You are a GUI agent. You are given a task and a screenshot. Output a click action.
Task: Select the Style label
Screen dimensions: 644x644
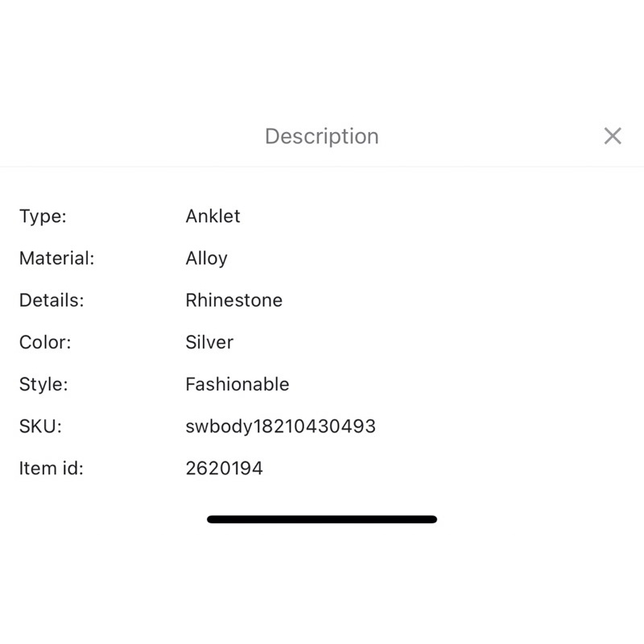(x=43, y=385)
